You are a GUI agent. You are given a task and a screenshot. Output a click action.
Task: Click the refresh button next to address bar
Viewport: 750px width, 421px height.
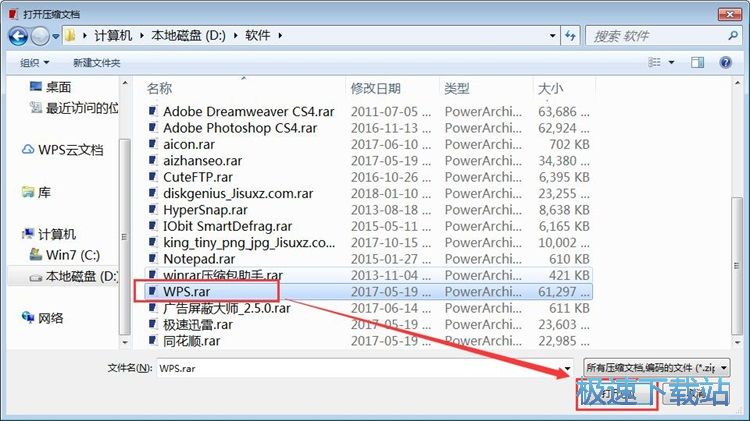point(570,35)
